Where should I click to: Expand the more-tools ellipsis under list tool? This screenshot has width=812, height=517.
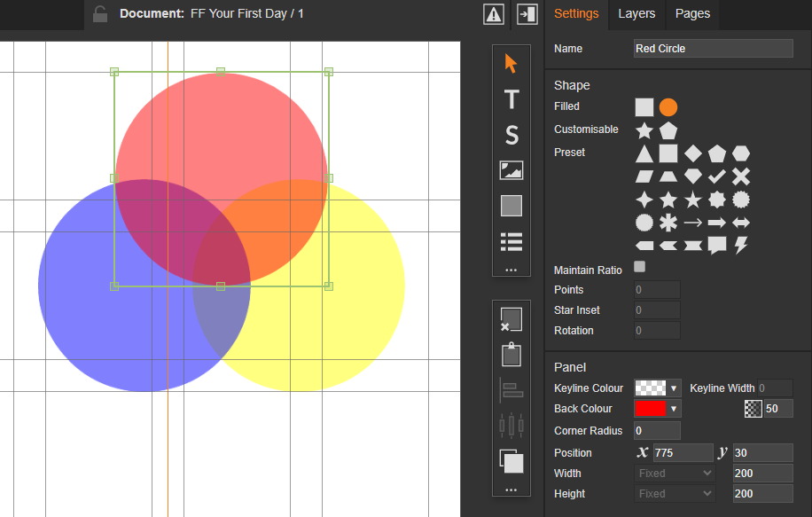[511, 269]
